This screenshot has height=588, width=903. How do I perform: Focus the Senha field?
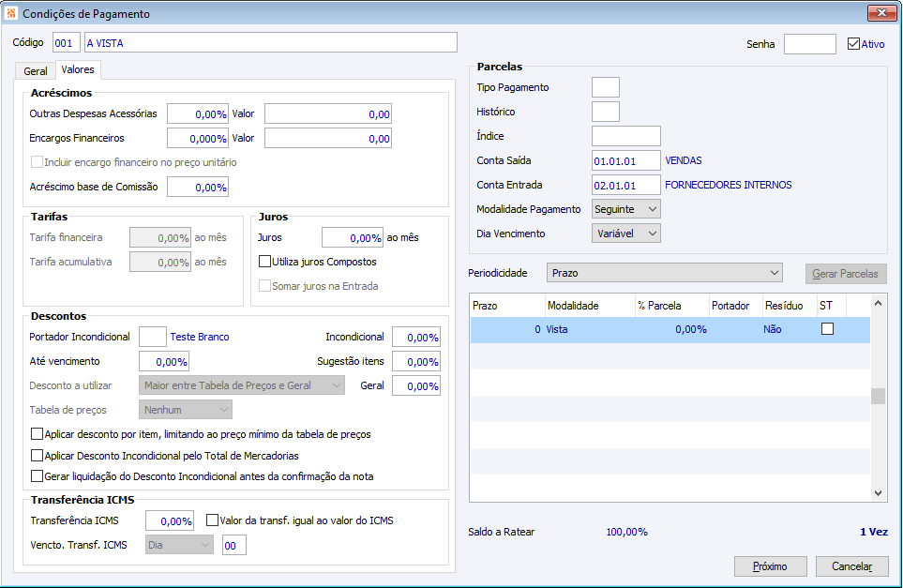coord(810,44)
